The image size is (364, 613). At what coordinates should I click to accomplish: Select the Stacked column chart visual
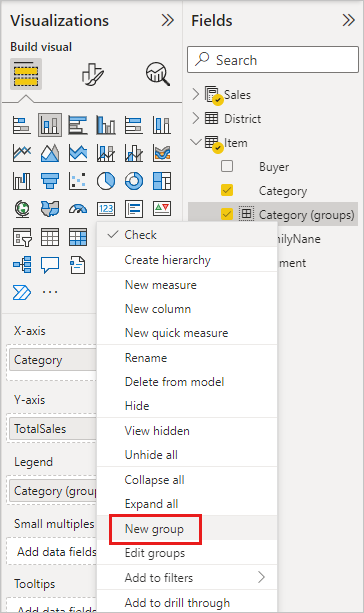[50, 125]
